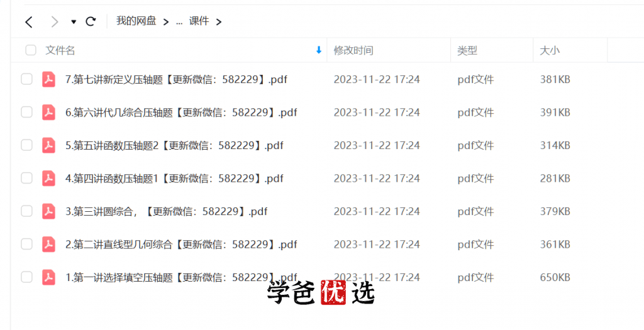Select file name 6.第六讲代几综合压轴题 pdf
The height and width of the screenshot is (330, 644).
(x=181, y=113)
